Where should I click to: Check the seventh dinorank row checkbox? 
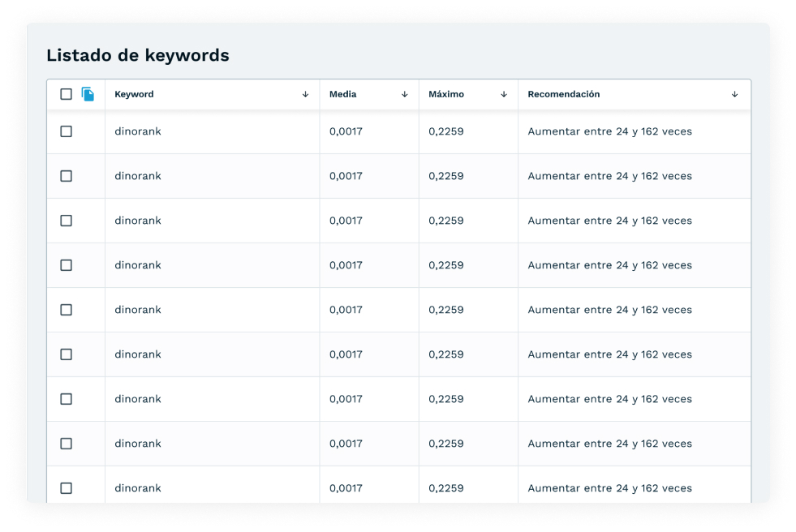click(66, 399)
